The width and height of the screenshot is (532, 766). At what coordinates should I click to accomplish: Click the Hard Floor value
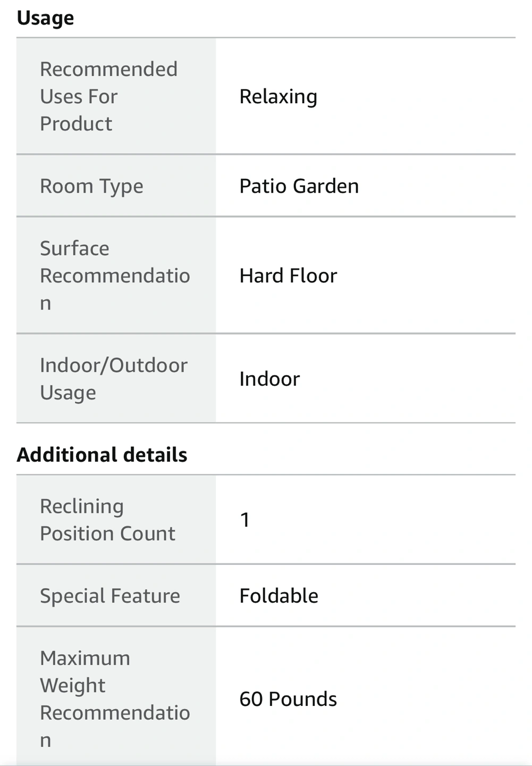point(288,276)
